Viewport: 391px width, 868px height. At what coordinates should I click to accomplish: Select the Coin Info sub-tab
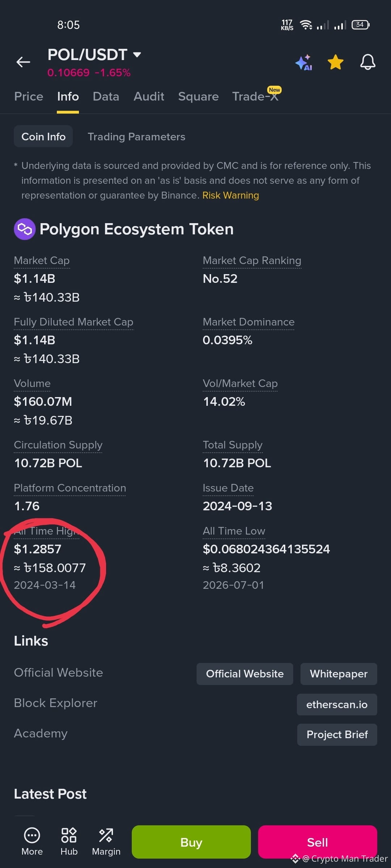43,136
